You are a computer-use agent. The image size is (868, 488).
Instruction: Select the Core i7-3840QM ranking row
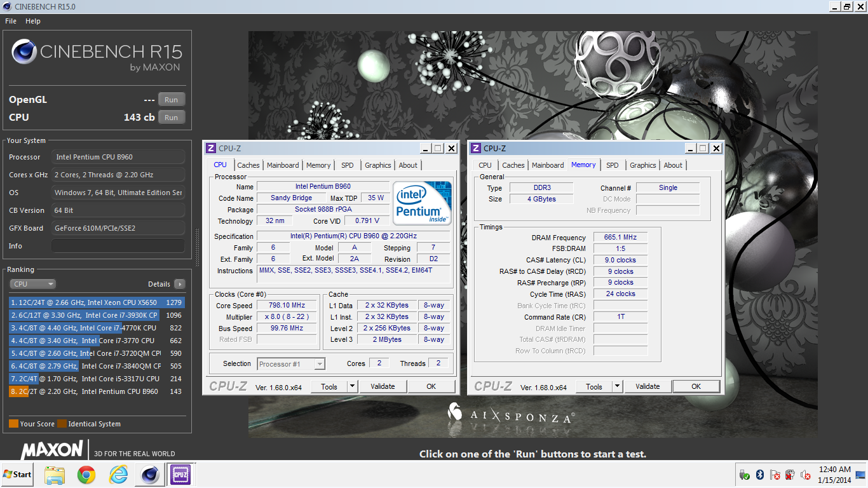(x=97, y=366)
